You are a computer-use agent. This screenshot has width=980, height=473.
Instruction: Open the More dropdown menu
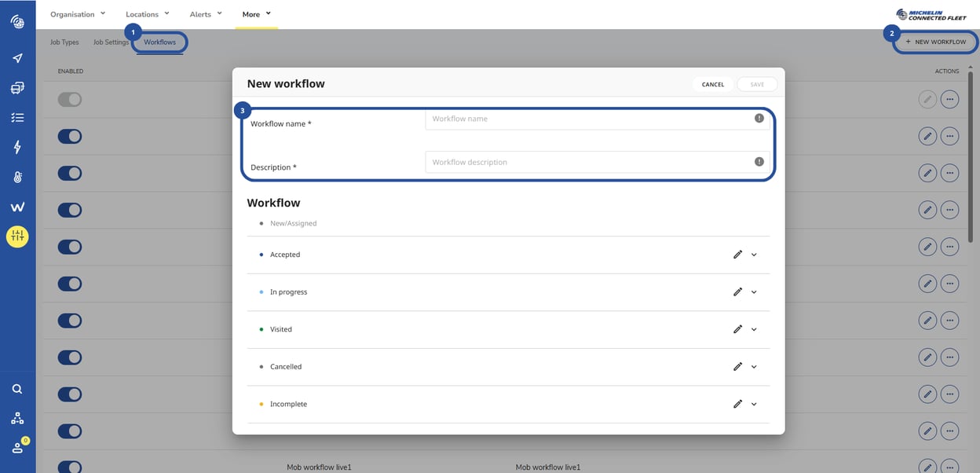coord(257,14)
